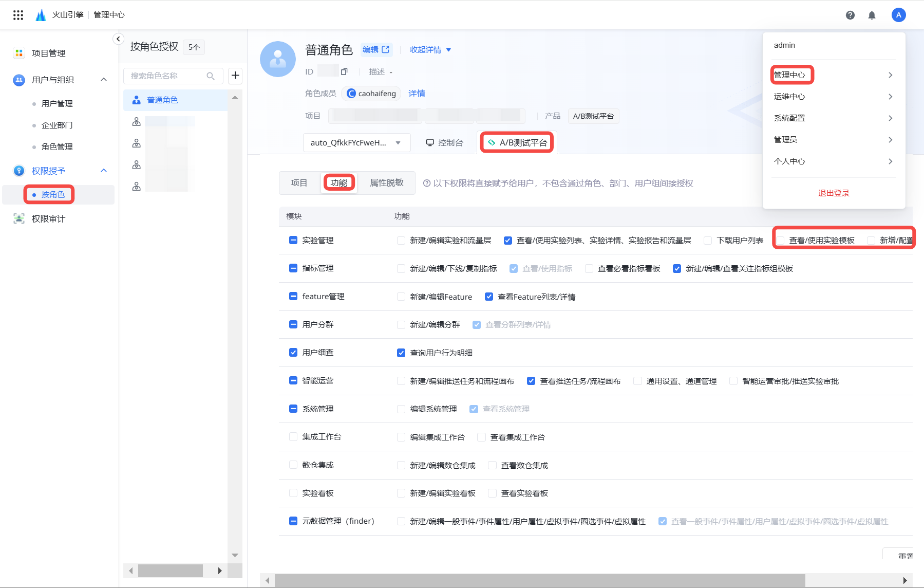924x588 pixels.
Task: Open 管理中心 in account menu
Action: click(x=789, y=75)
